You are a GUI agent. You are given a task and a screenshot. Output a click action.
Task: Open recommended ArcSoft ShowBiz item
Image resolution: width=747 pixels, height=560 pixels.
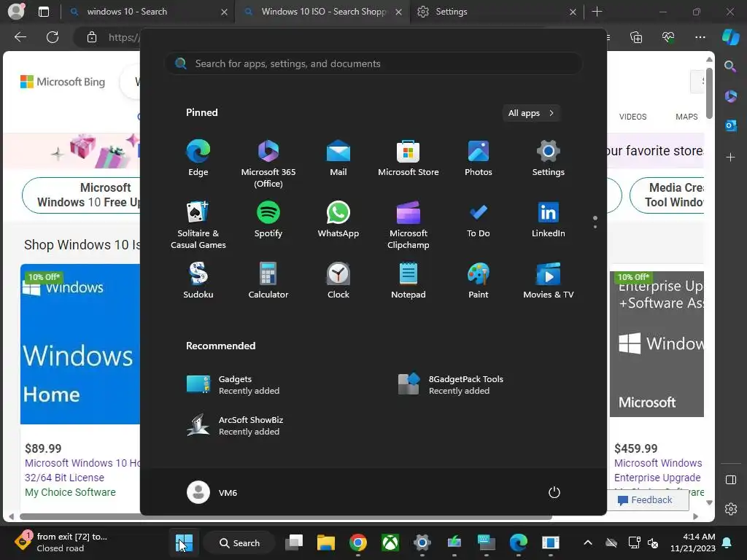tap(236, 425)
